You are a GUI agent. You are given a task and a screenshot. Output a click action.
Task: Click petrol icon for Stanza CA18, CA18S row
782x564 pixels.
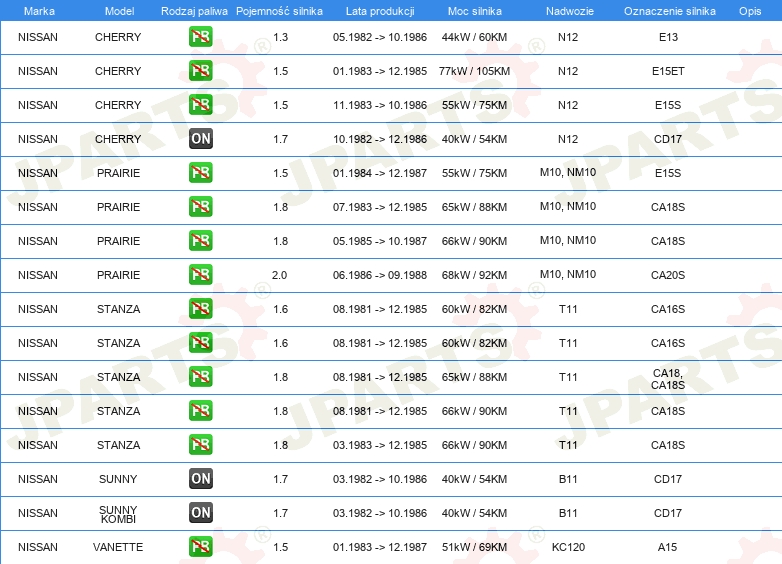point(200,376)
